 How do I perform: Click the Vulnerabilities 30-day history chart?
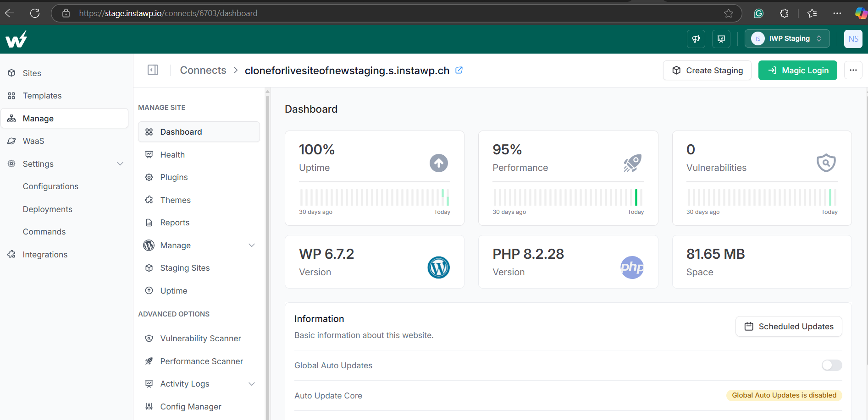(x=762, y=197)
